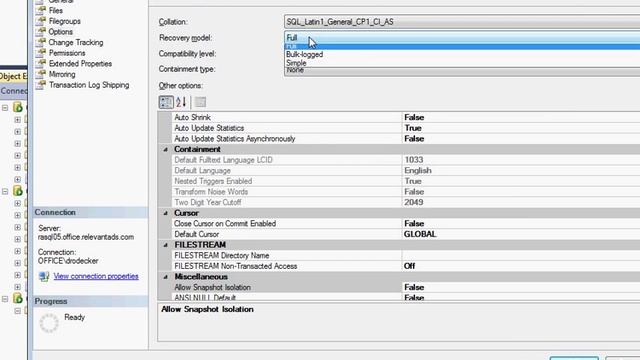Click the English default language value
This screenshot has width=640, height=360.
418,170
